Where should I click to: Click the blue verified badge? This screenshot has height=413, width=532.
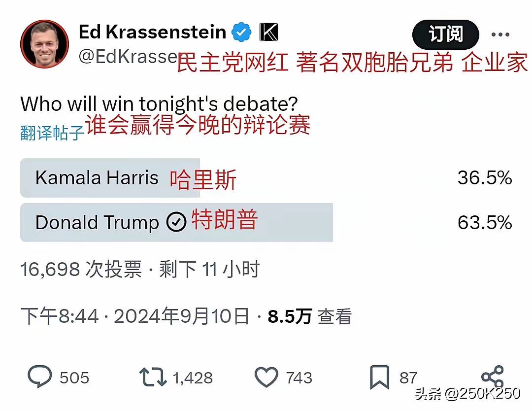tap(241, 33)
